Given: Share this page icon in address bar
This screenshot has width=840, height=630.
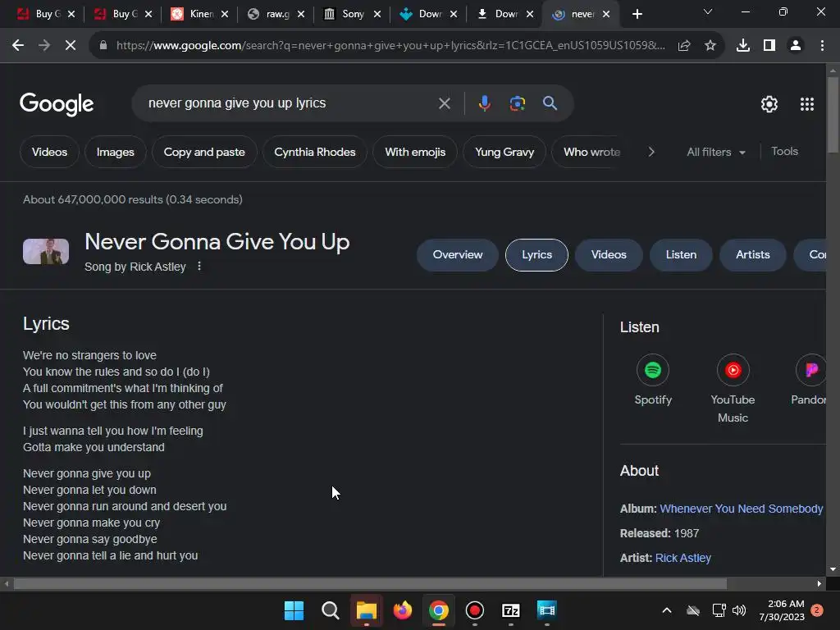Looking at the screenshot, I should pos(684,46).
